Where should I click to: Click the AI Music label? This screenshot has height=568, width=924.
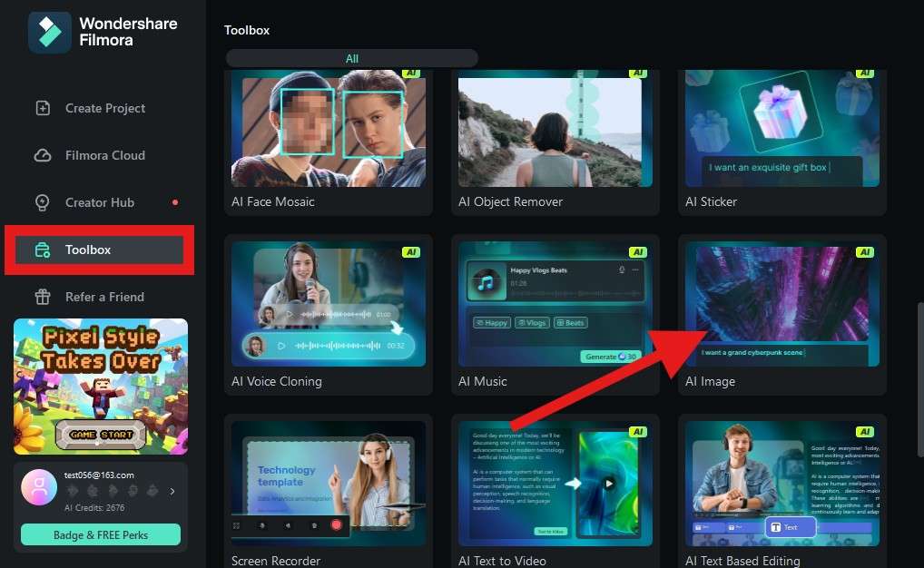483,381
